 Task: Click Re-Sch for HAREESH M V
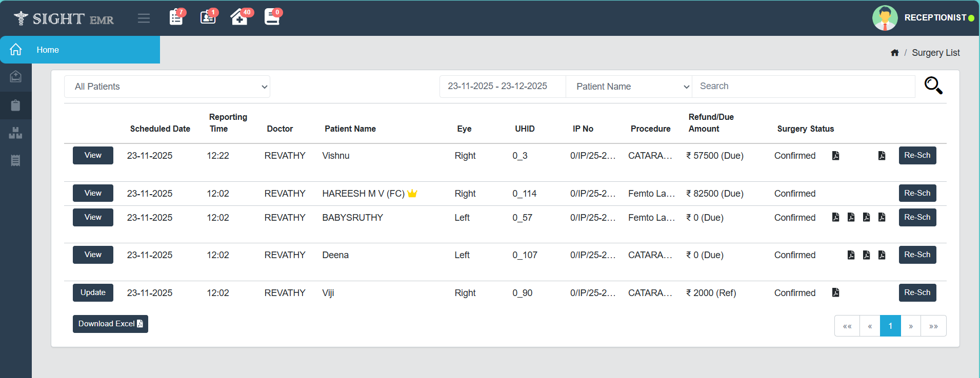[917, 193]
